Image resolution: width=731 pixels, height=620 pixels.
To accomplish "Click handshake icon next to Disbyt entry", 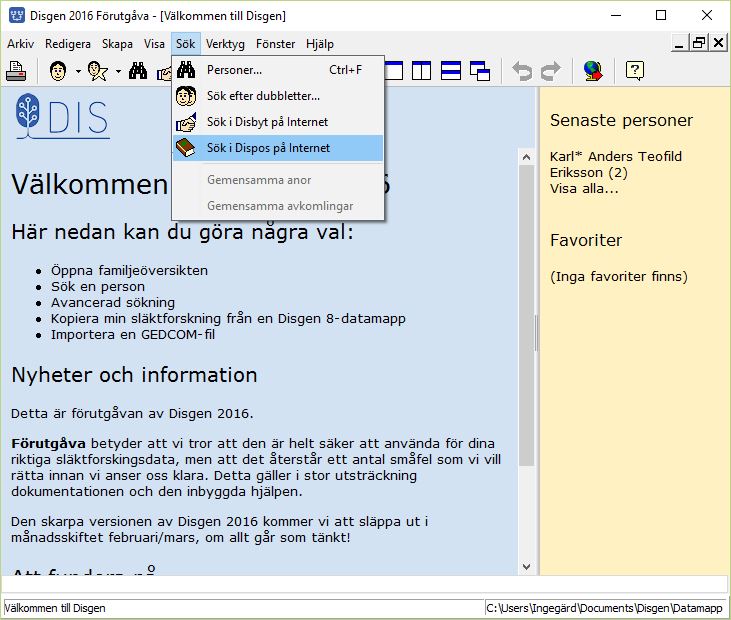I will (186, 122).
